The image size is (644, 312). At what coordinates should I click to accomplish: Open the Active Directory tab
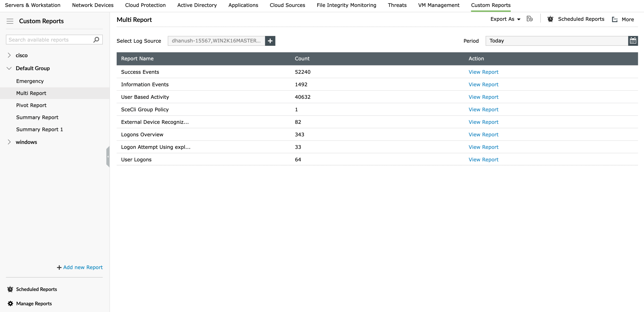tap(197, 5)
